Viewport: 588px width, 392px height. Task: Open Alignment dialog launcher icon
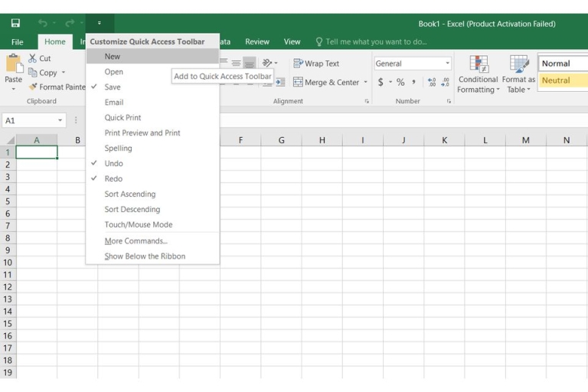pos(367,101)
